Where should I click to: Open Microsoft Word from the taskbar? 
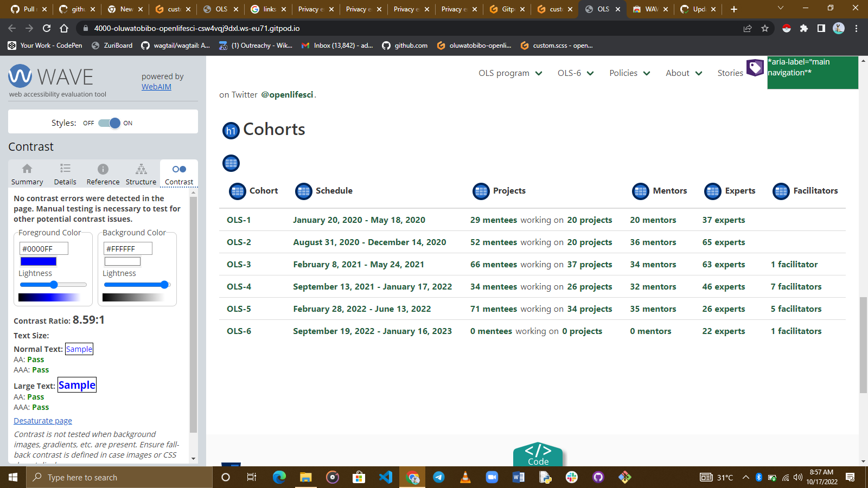point(519,477)
